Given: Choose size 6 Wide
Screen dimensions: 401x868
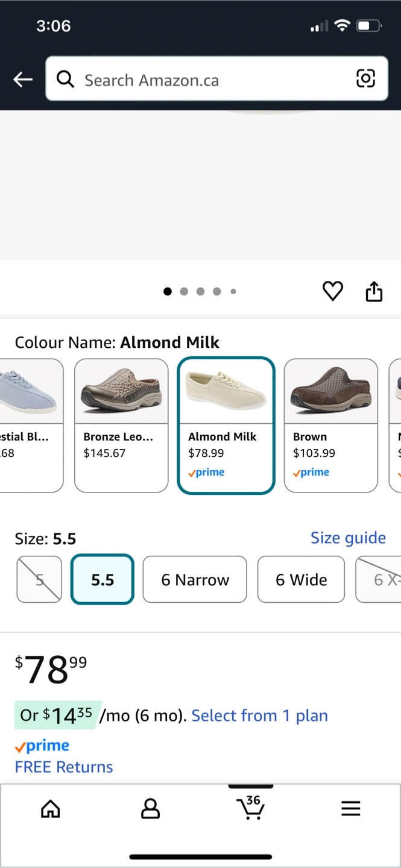Looking at the screenshot, I should pyautogui.click(x=301, y=579).
